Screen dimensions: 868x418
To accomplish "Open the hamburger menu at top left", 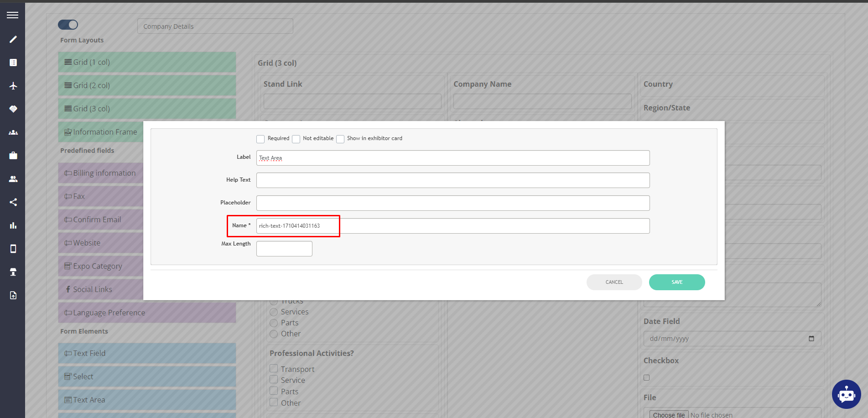I will pos(12,15).
